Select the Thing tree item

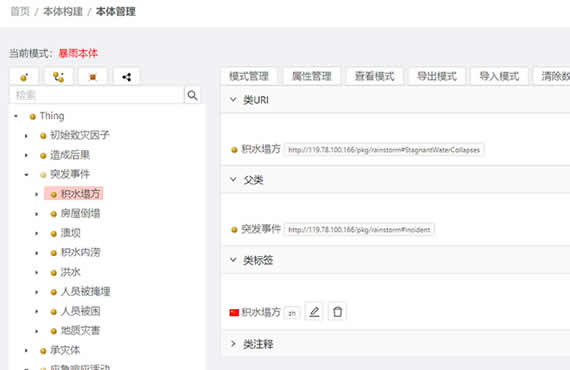52,116
